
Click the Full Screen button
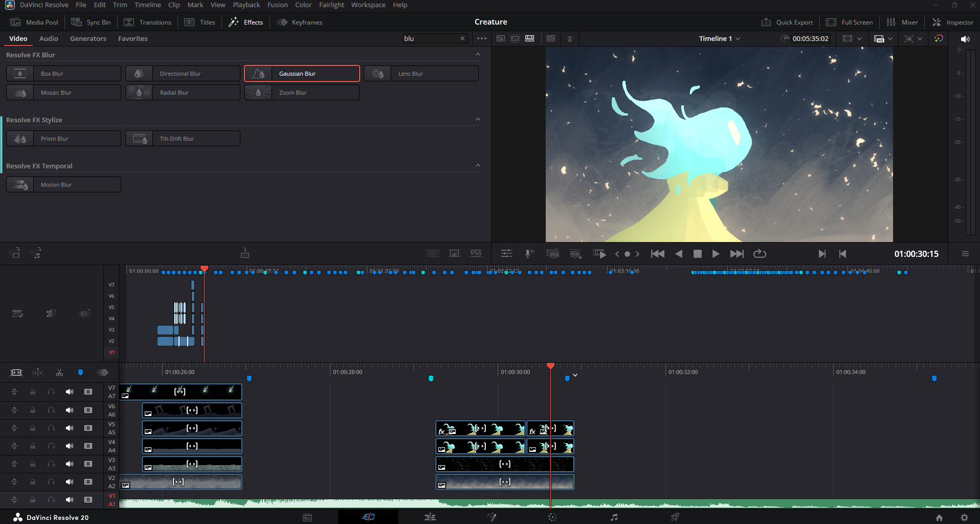coord(850,22)
